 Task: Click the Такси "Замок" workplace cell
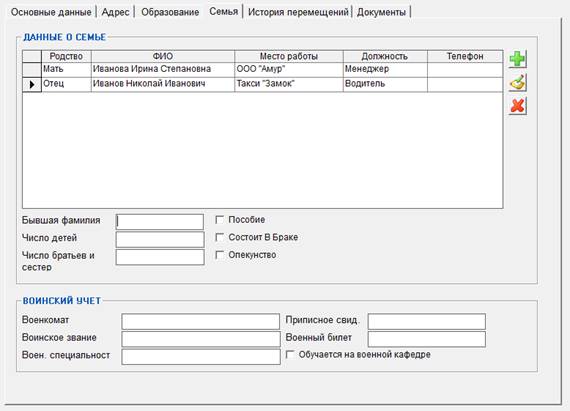(289, 84)
